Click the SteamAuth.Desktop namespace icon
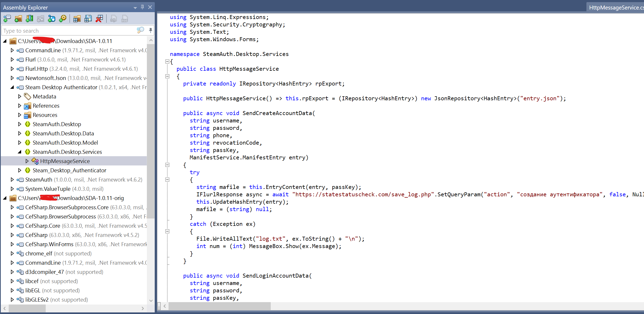 27,124
